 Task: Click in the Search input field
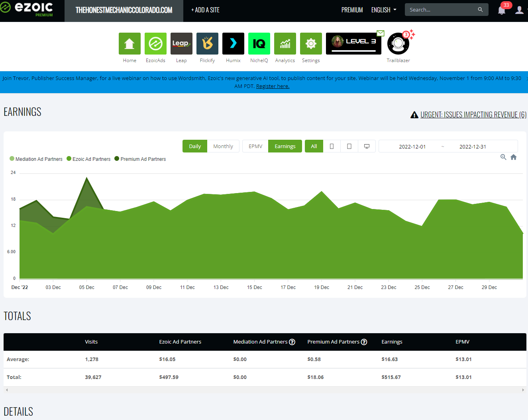click(442, 10)
